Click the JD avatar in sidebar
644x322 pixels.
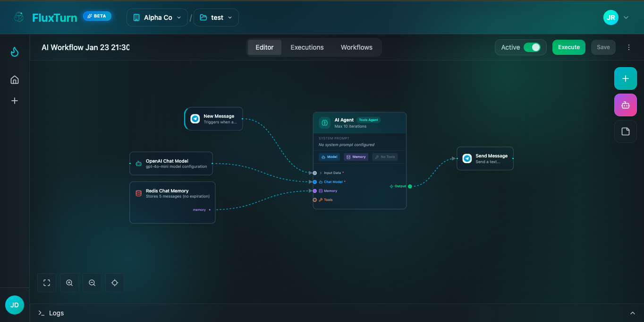[x=15, y=305]
